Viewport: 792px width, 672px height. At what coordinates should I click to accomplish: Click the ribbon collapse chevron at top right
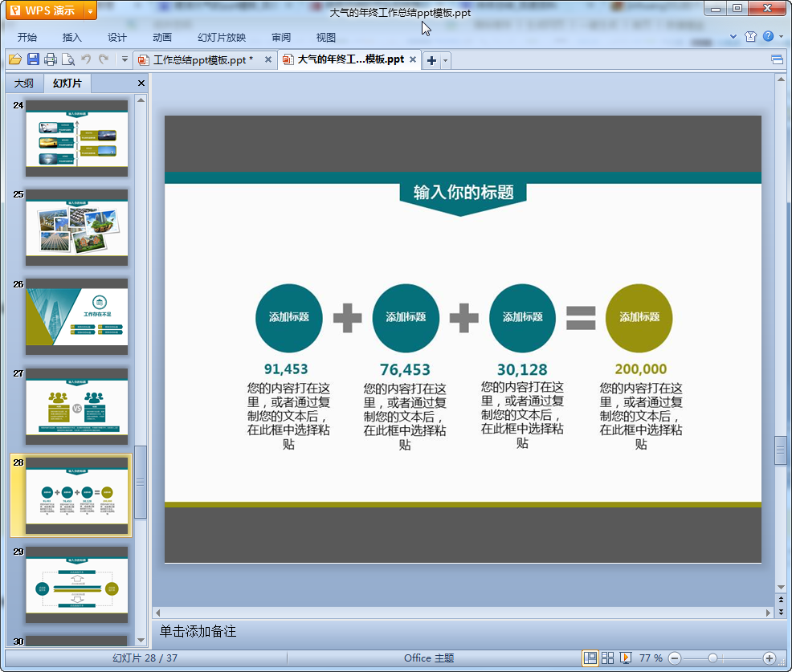point(733,36)
